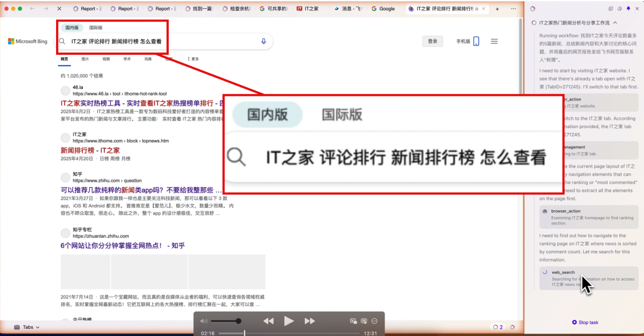The image size is (644, 336).
Task: Switch to the Google browser tab
Action: (383, 8)
